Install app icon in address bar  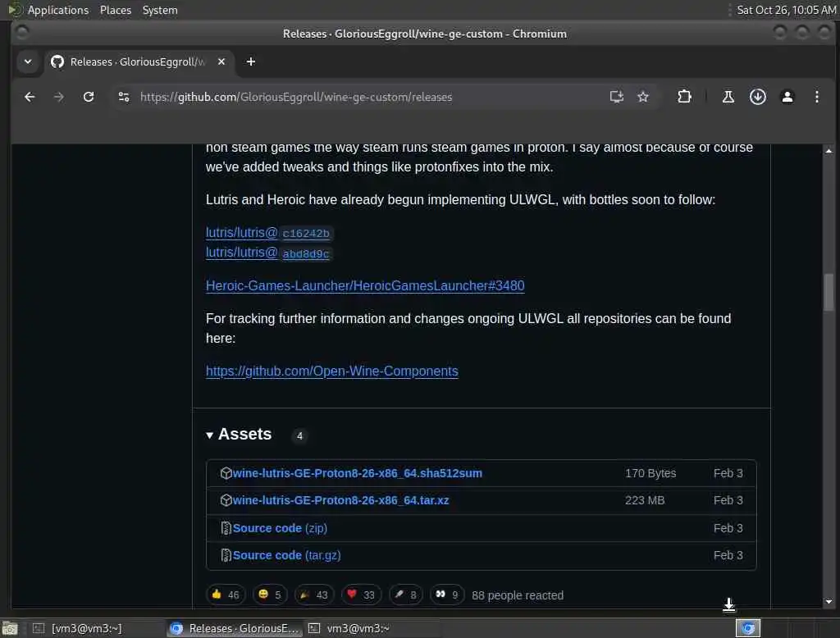point(617,97)
